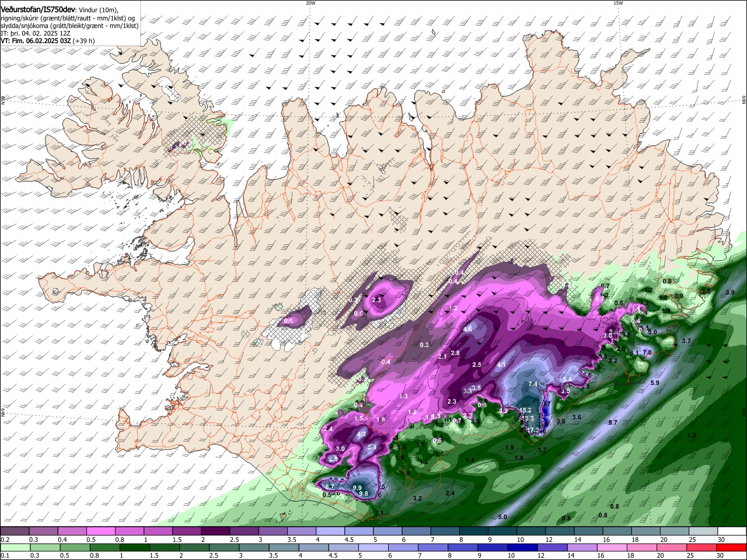Click the 15W longitude label at top
The height and width of the screenshot is (560, 747).
618,3
